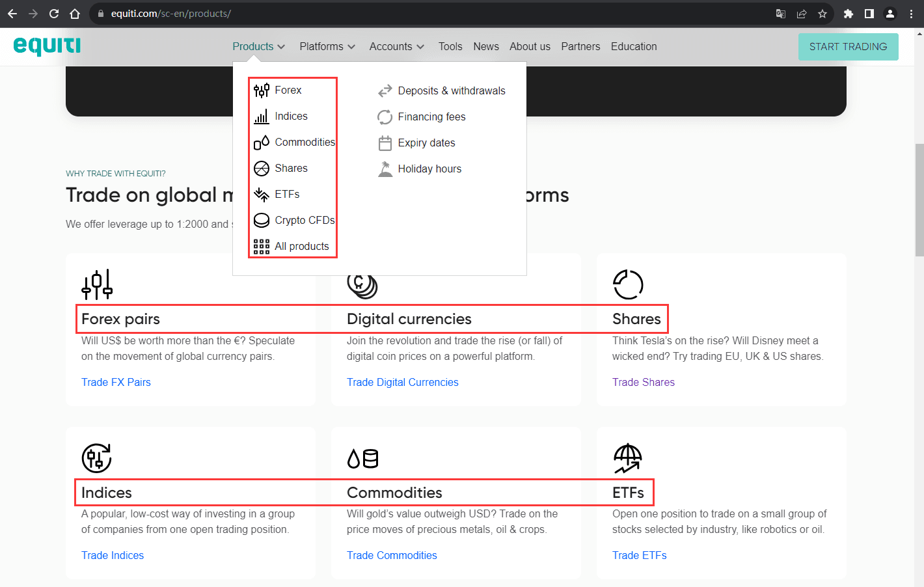Screen dimensions: 924x587
Task: Open the Chrome three-dot menu
Action: pos(911,14)
